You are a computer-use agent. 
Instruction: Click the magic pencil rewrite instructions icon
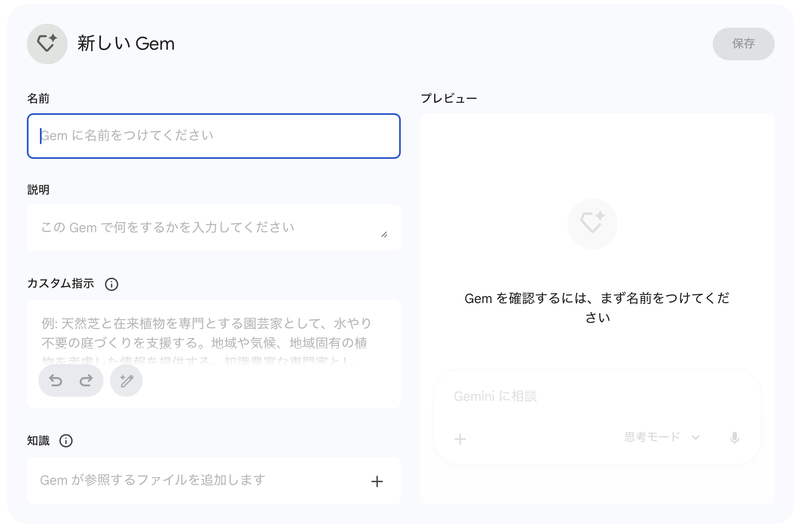point(126,380)
